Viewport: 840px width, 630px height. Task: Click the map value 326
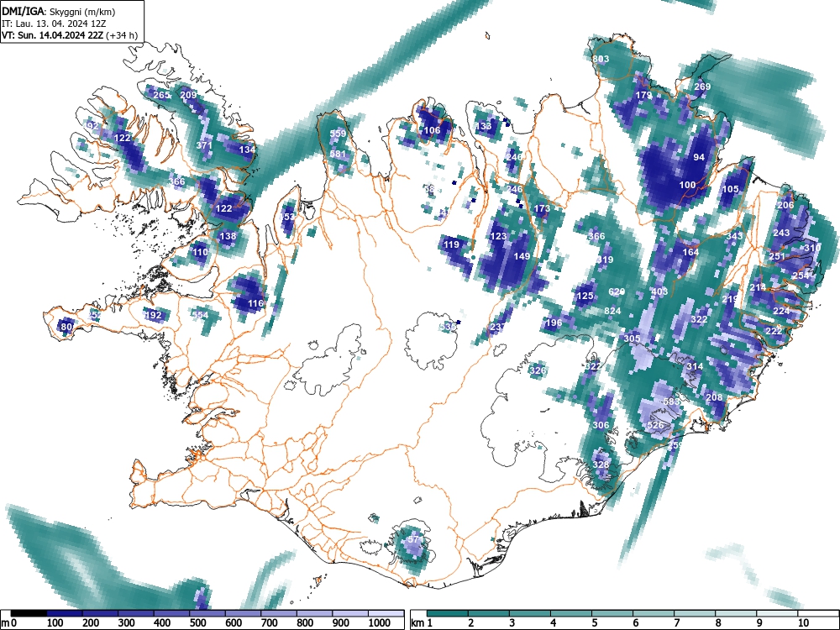click(x=538, y=370)
